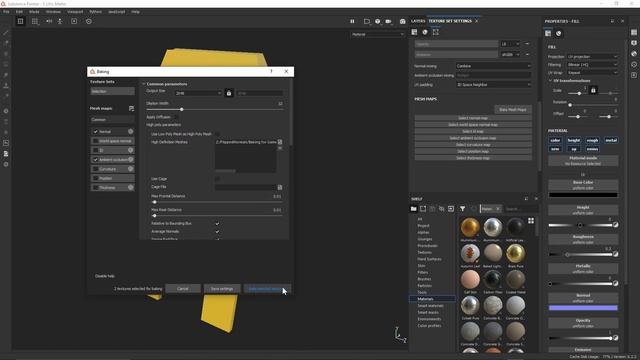Screen dimensions: 640x360
Task: Open the Window menu
Action: pos(53,12)
